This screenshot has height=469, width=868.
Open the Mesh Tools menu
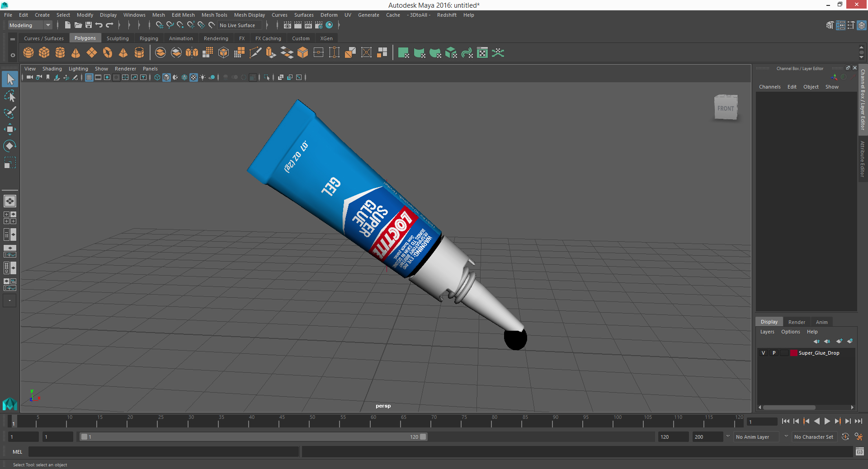(x=214, y=15)
